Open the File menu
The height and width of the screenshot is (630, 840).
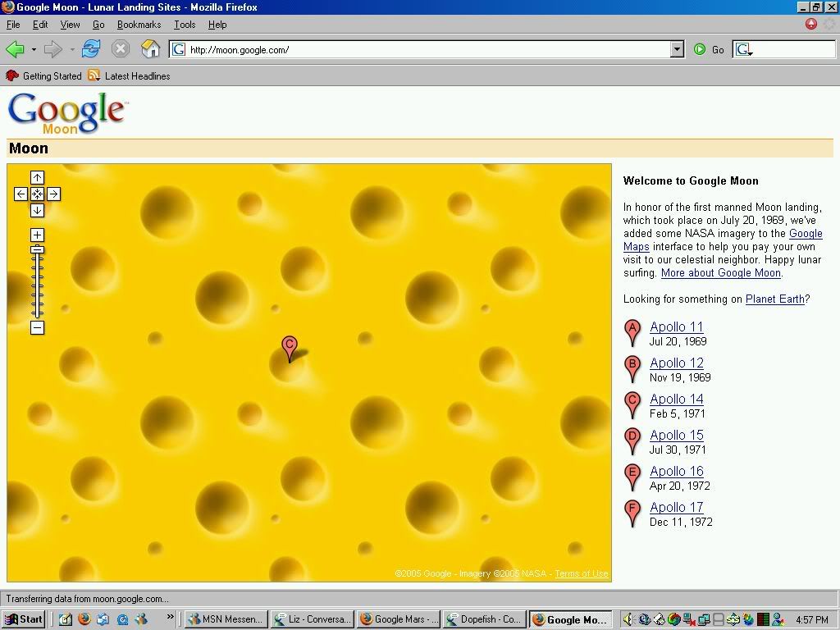pos(13,25)
